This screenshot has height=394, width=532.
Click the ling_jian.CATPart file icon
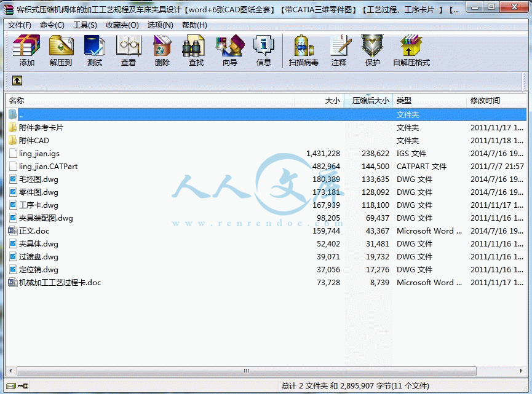click(13, 166)
